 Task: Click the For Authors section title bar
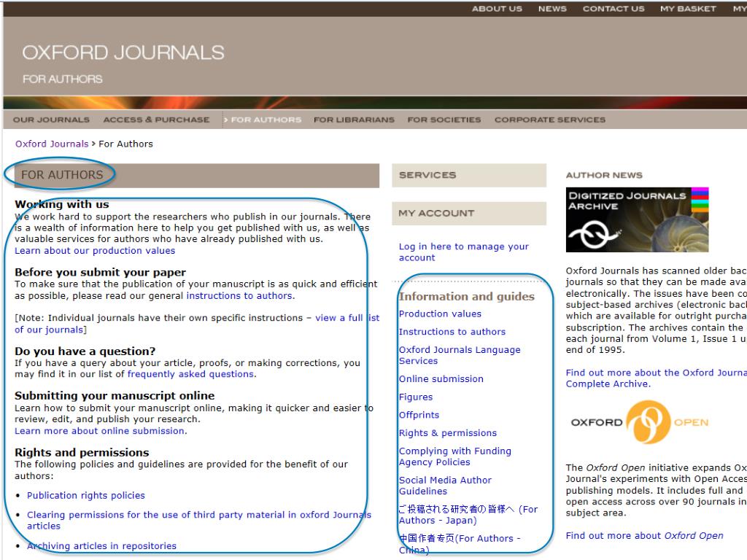pos(196,175)
